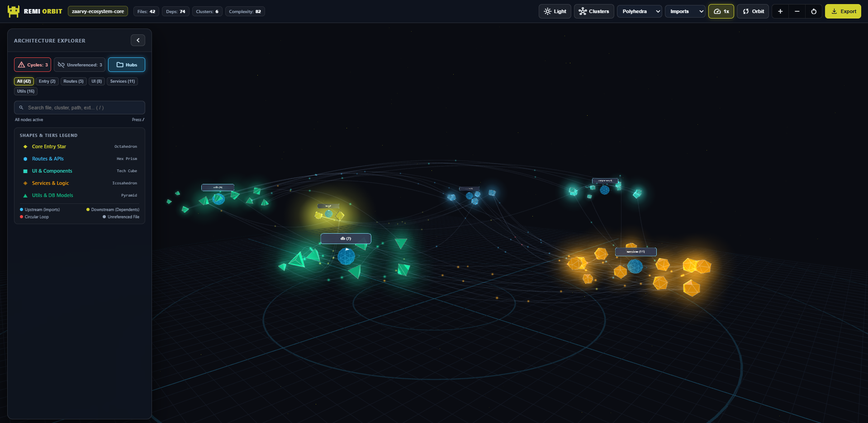Click the Upstream (Imports) legend dot
The image size is (868, 423).
21,210
